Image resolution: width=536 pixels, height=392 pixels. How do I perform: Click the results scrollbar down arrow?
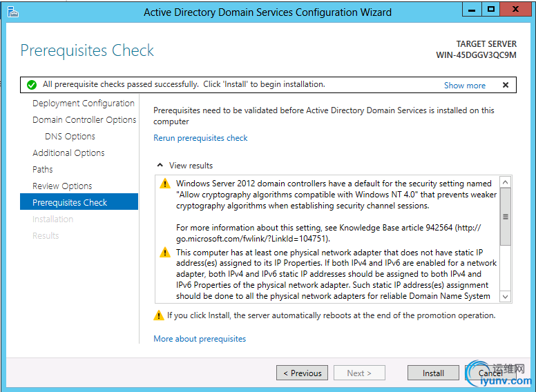[x=505, y=296]
